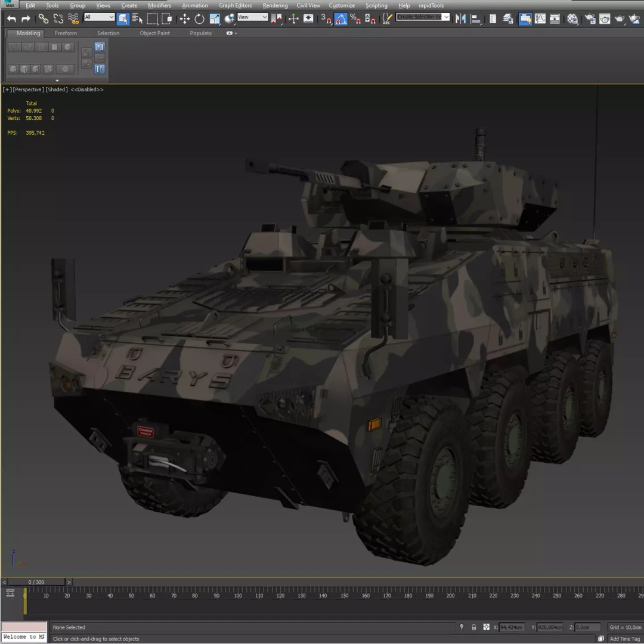
Task: Click frame 100 on the timeline
Action: click(x=238, y=596)
